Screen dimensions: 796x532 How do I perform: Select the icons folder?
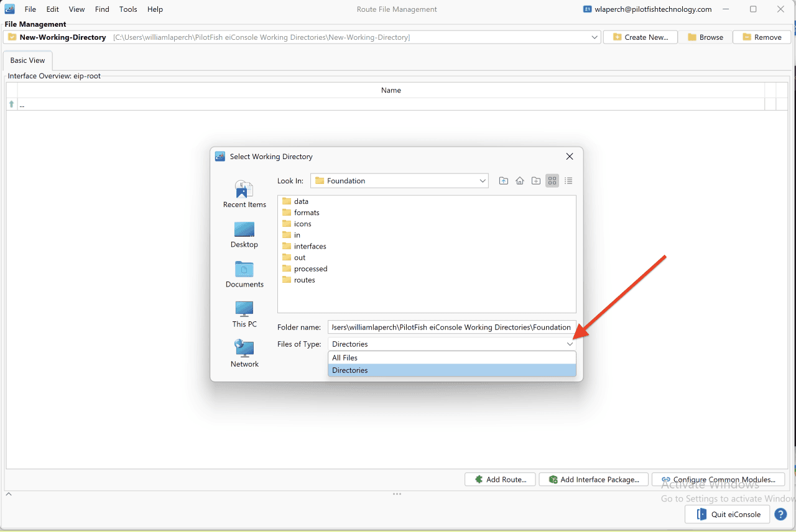[x=297, y=224]
